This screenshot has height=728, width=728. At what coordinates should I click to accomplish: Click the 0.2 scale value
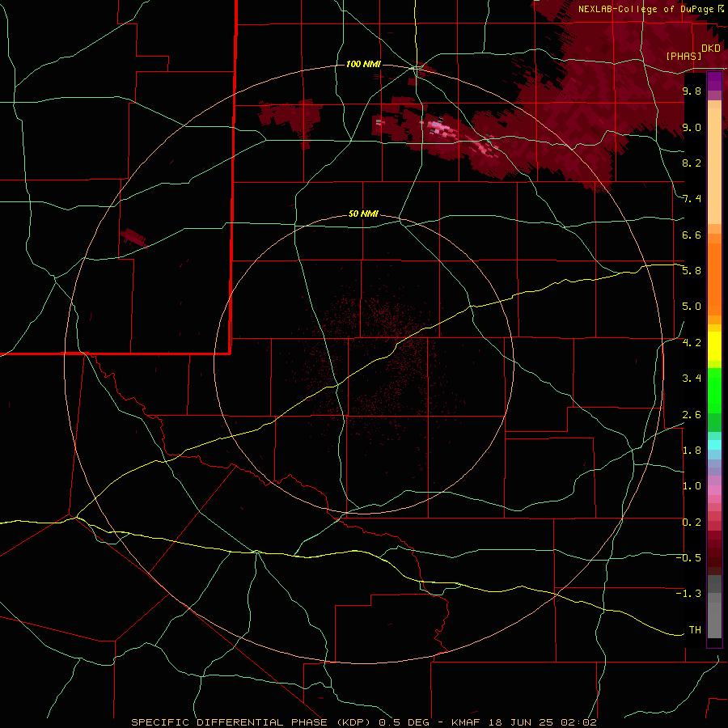[x=692, y=523]
